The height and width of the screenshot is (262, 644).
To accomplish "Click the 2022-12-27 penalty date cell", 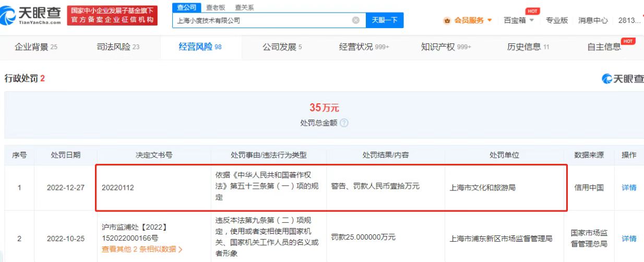I will click(65, 187).
